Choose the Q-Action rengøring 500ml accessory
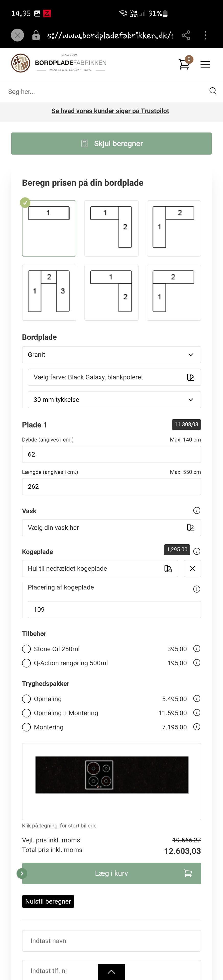 pyautogui.click(x=26, y=663)
